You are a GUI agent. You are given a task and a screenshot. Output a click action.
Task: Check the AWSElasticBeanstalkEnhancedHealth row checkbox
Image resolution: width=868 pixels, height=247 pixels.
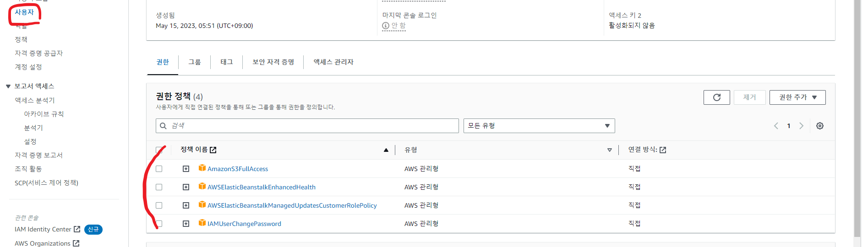(x=159, y=187)
